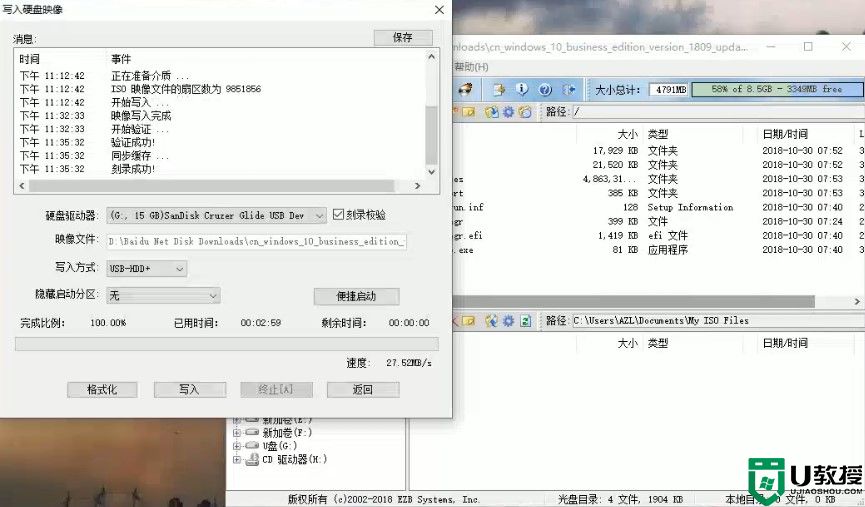Open the 隐藏启动分区 dropdown

tap(163, 296)
